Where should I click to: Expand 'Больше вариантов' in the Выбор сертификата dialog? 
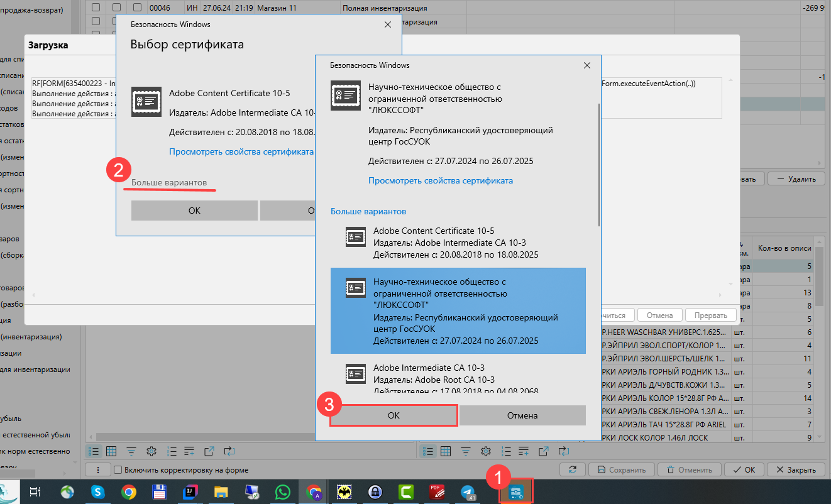[x=168, y=182]
